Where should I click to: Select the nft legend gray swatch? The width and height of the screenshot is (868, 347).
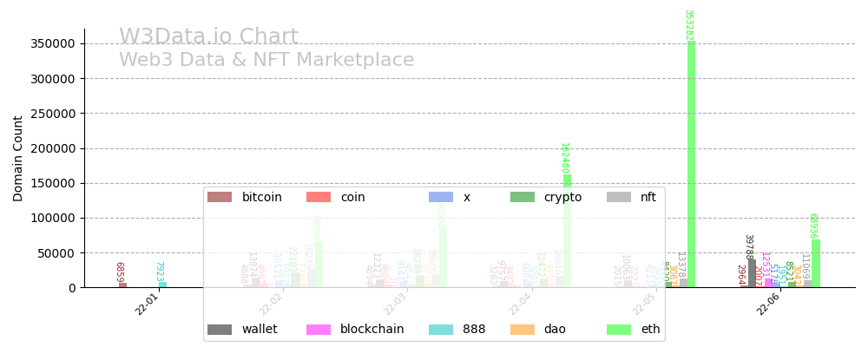(619, 197)
